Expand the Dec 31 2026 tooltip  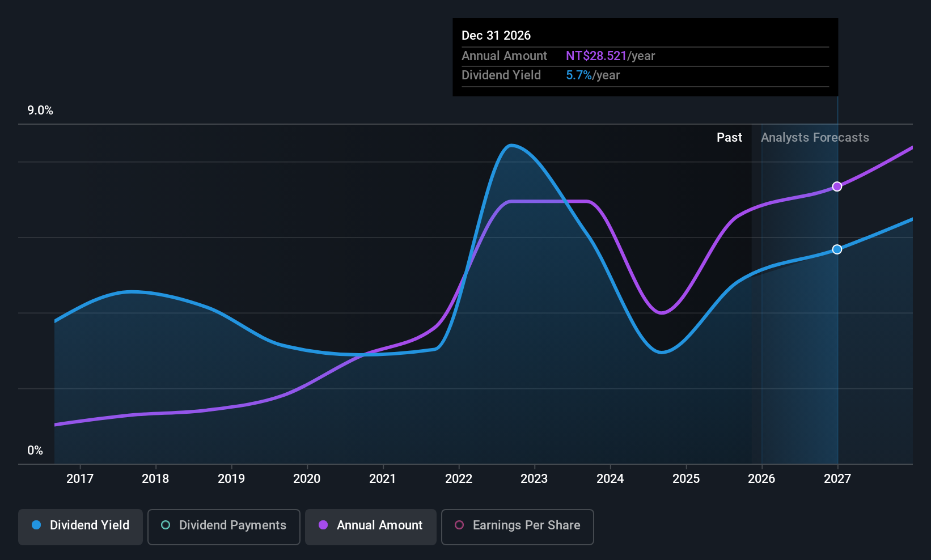pyautogui.click(x=645, y=57)
